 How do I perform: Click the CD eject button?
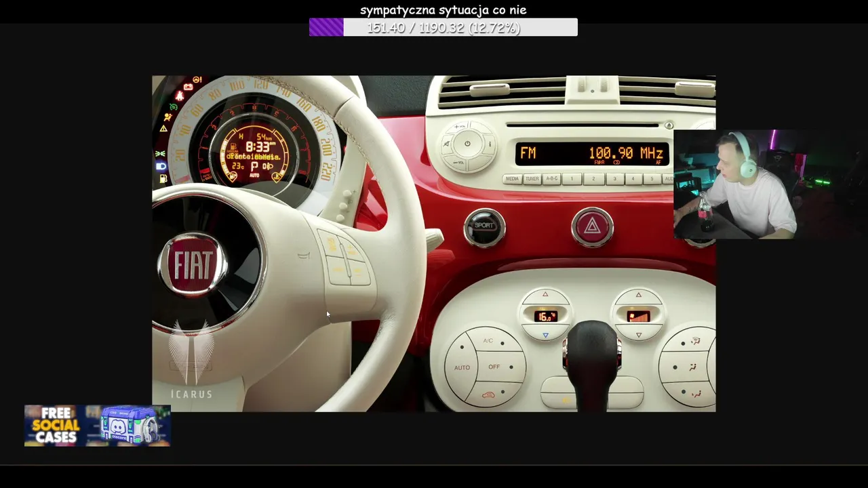click(x=669, y=125)
